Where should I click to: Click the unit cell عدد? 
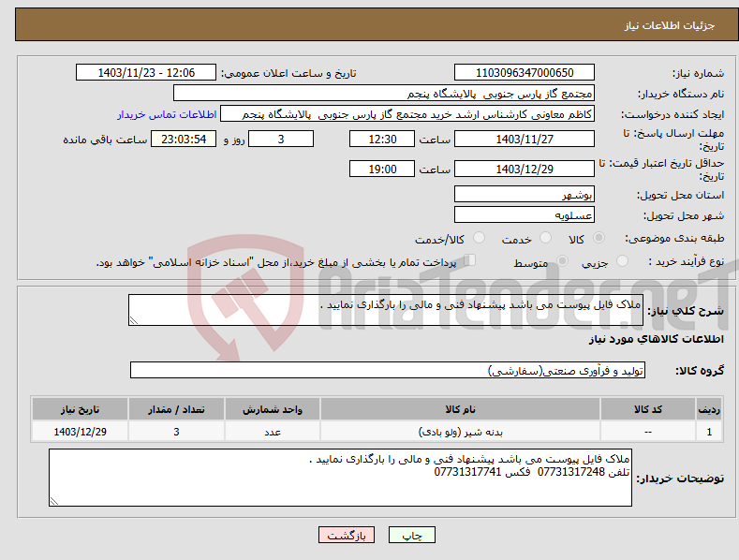coord(273,432)
